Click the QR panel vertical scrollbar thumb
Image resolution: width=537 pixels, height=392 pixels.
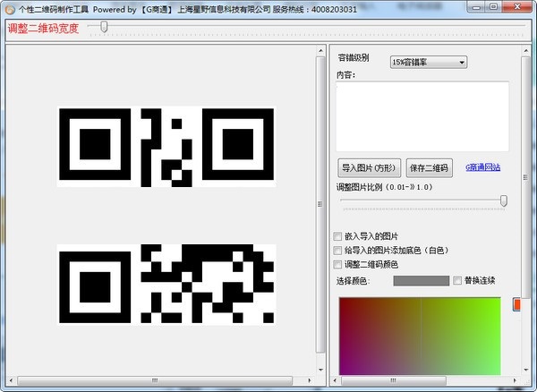[320, 204]
